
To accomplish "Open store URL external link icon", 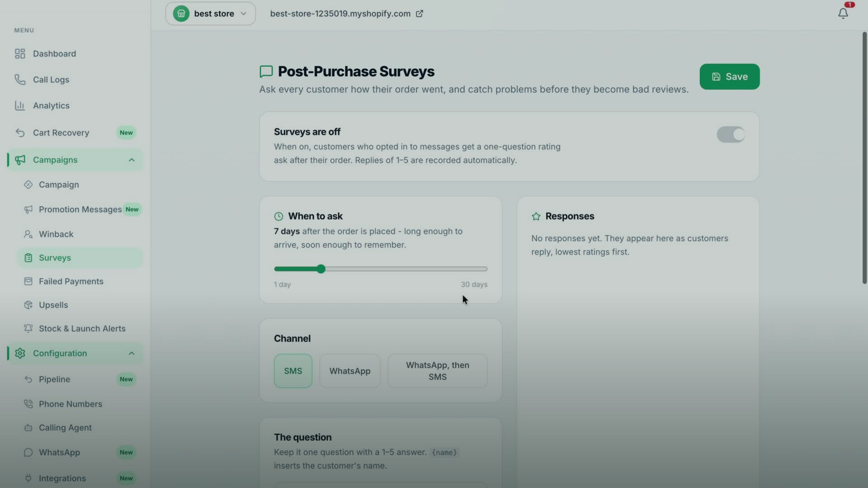I will [x=420, y=14].
